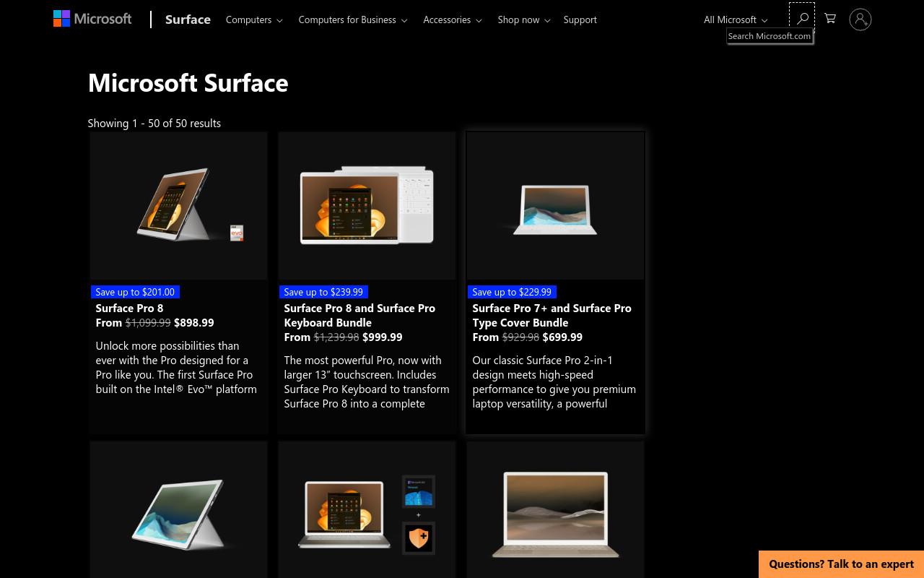Click the $898.99 price

[194, 322]
